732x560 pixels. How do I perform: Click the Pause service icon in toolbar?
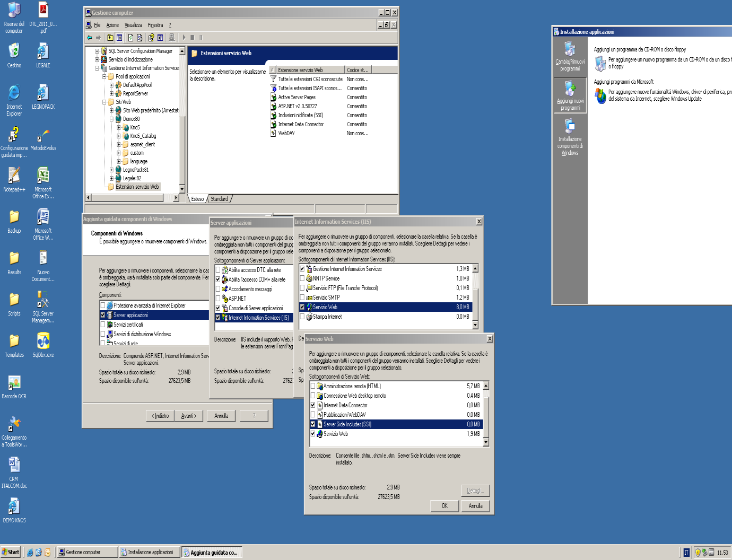[201, 38]
